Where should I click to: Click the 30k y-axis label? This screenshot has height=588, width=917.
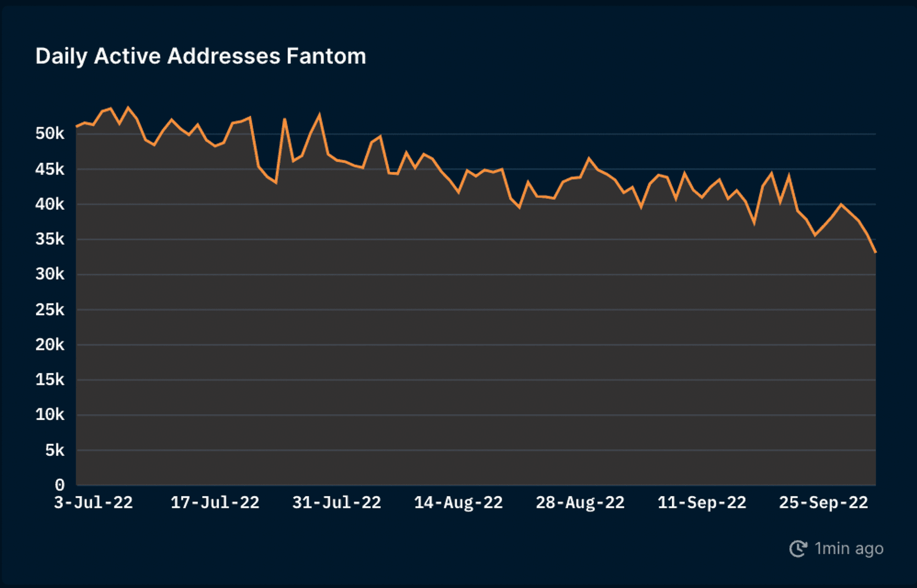(50, 274)
